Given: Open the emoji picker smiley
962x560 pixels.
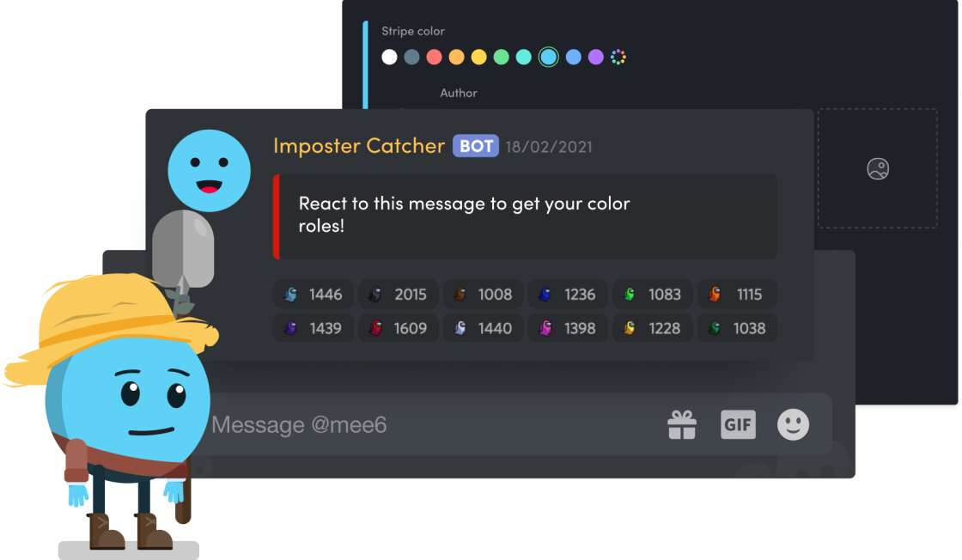Looking at the screenshot, I should tap(793, 424).
